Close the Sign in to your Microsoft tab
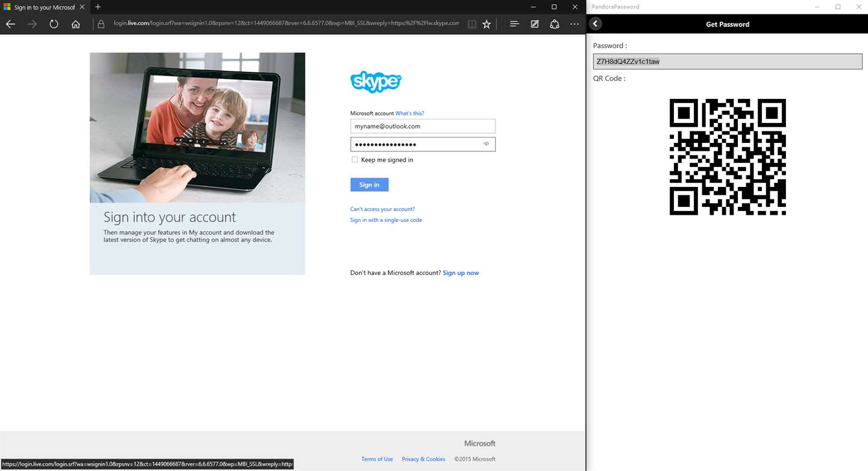868x471 pixels. tap(83, 7)
